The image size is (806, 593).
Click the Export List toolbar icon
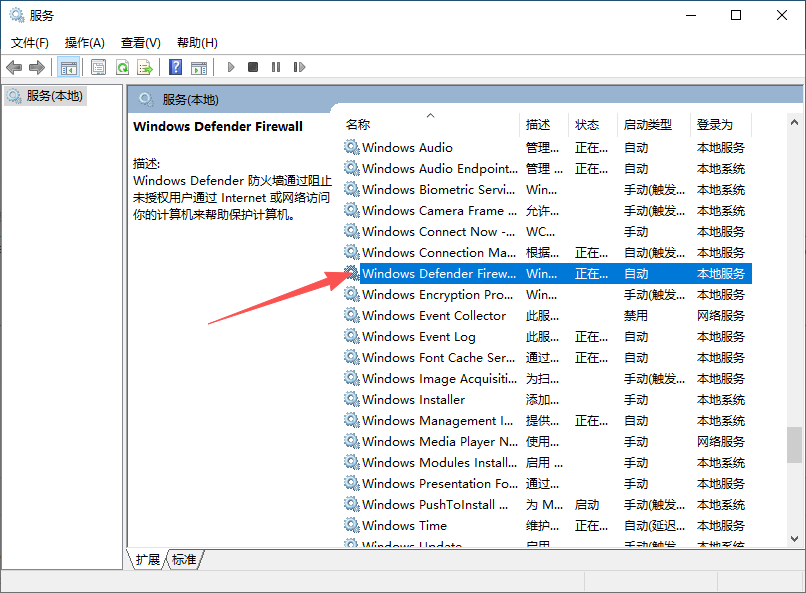(145, 67)
